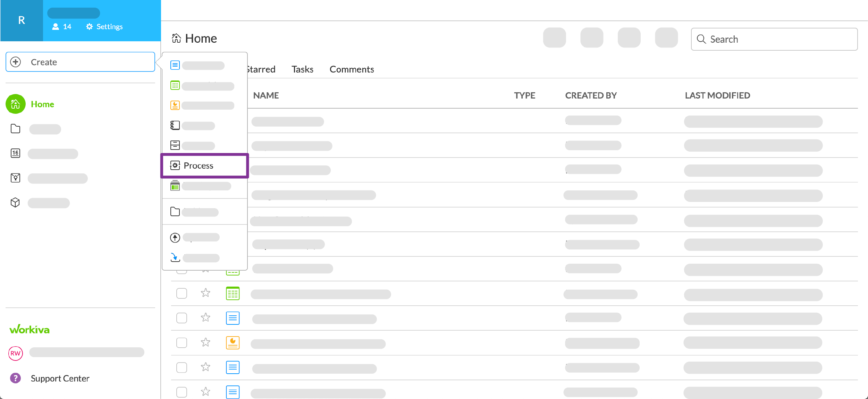Image resolution: width=868 pixels, height=399 pixels.
Task: Click the cube icon in the sidebar
Action: (x=15, y=202)
